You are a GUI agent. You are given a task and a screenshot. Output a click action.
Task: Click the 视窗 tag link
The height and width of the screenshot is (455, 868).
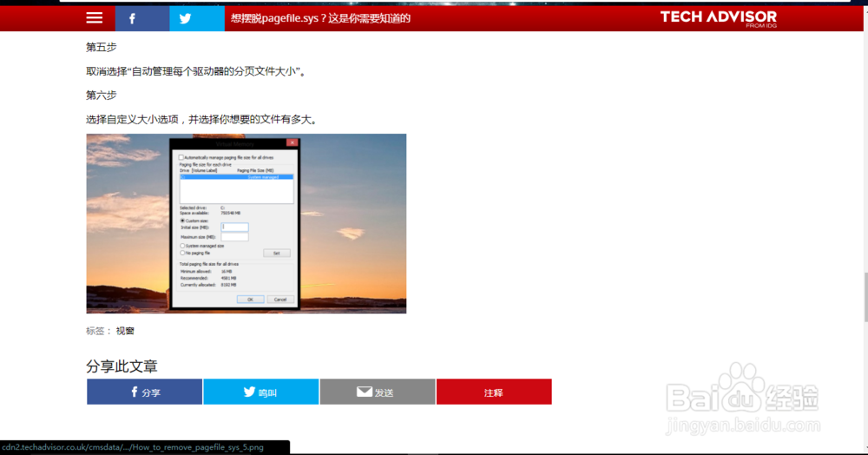coord(125,331)
